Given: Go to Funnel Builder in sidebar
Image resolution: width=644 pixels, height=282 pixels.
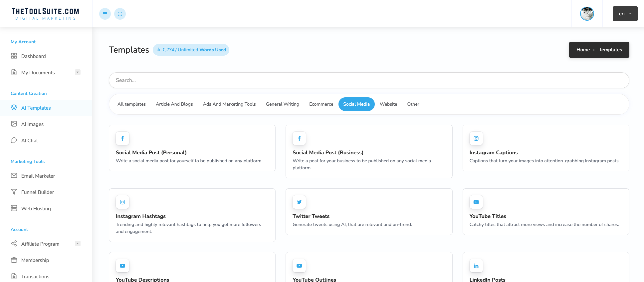Looking at the screenshot, I should click(37, 192).
